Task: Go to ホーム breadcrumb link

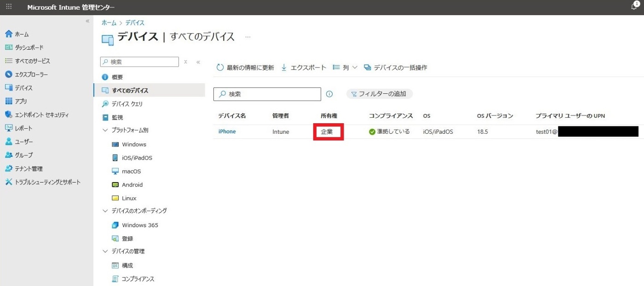Action: coord(109,23)
